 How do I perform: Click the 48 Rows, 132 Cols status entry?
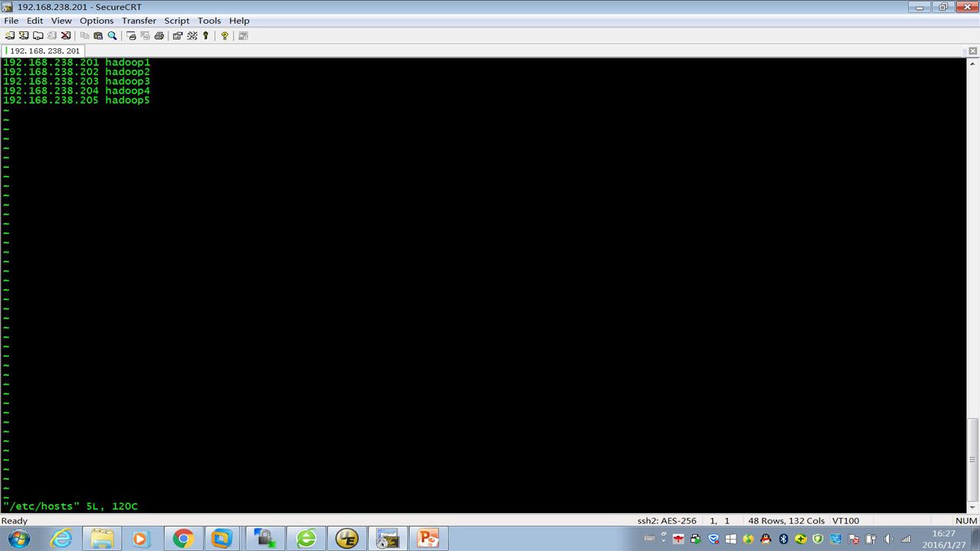(786, 520)
